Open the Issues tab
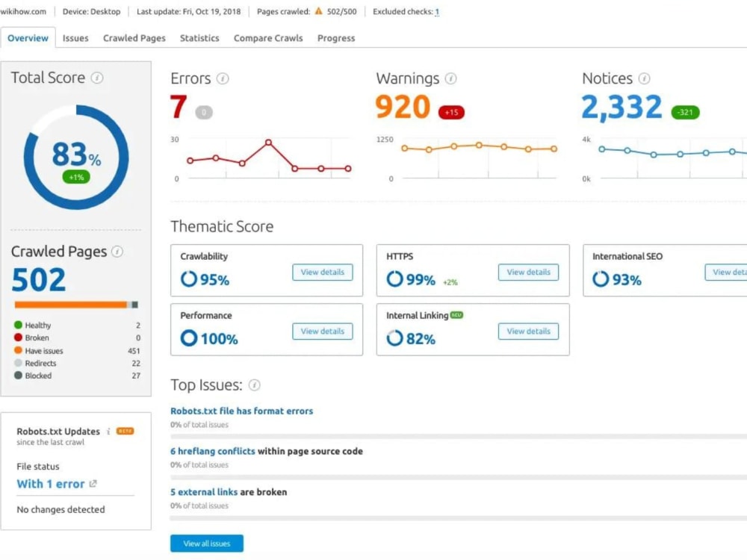The width and height of the screenshot is (747, 560). (75, 38)
